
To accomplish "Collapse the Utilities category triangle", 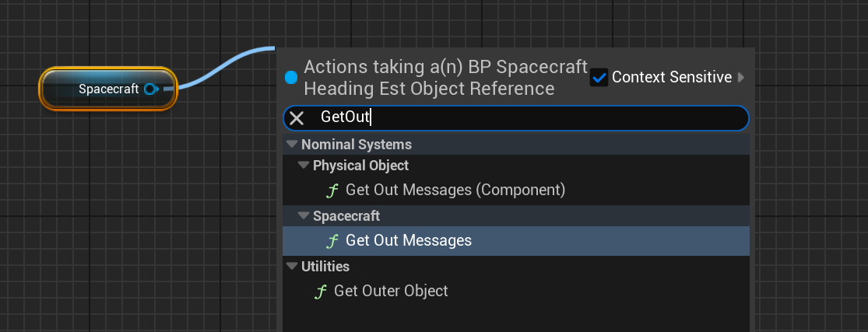I will point(292,266).
